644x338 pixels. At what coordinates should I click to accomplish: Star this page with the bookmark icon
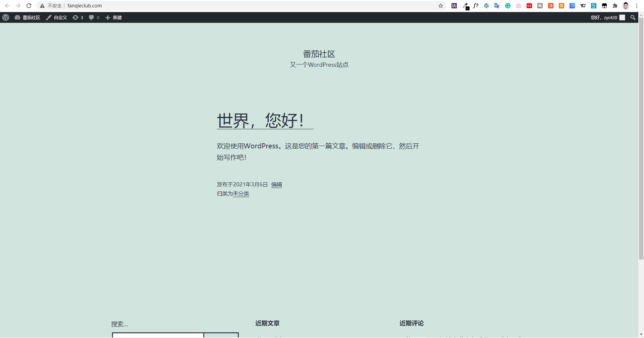[x=440, y=5]
